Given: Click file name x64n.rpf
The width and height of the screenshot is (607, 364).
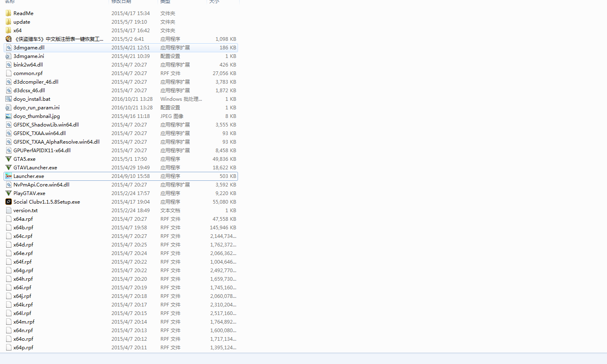Looking at the screenshot, I should click(x=23, y=330).
